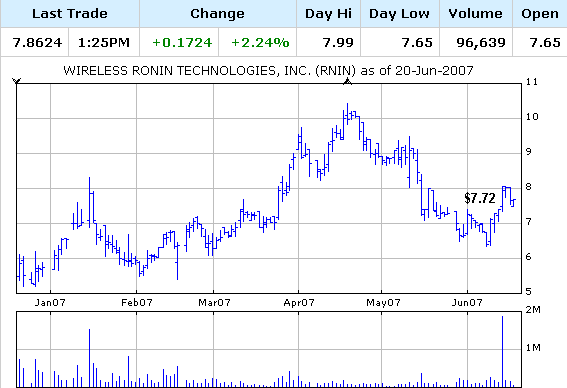Viewport: 567px width, 388px height.
Task: Click the +2.24% percent change value
Action: coord(260,43)
